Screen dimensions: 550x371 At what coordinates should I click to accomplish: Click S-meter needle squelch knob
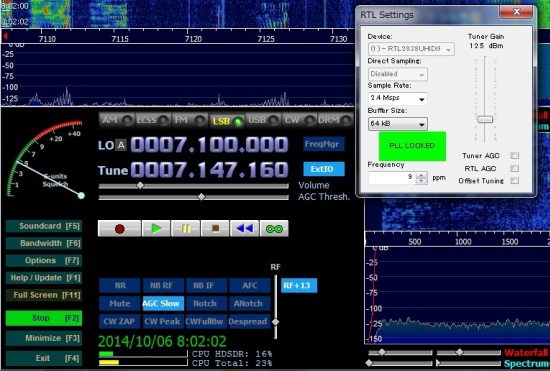click(81, 195)
